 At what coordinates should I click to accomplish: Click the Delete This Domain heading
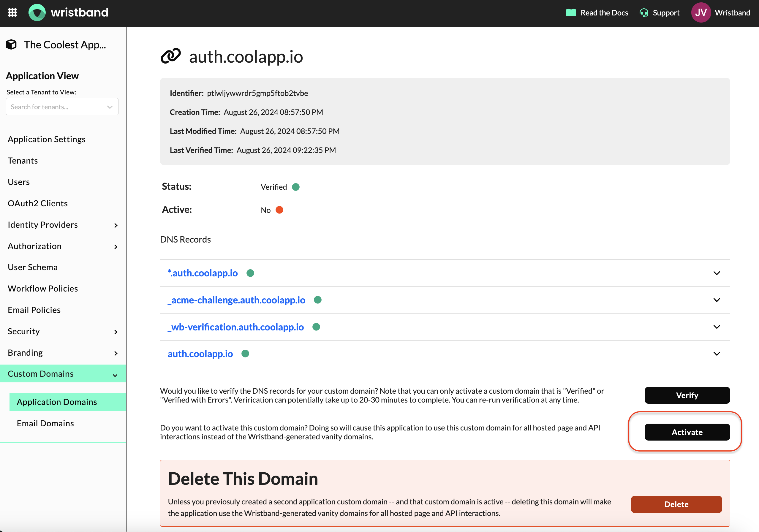243,479
